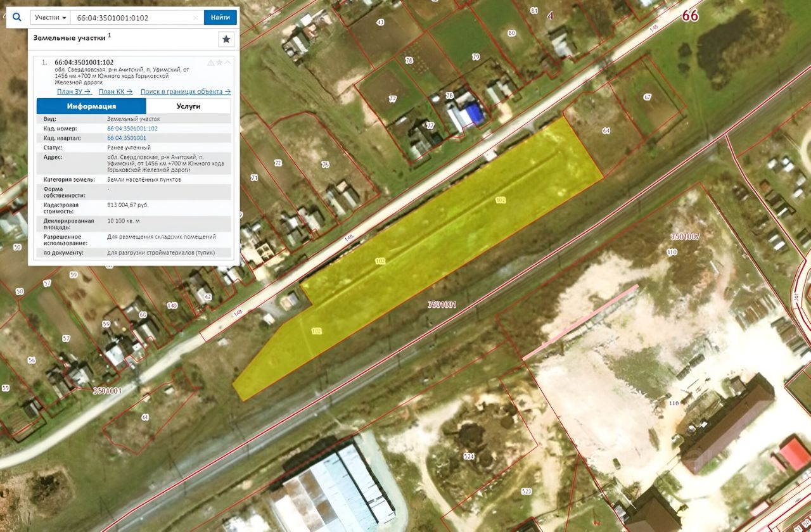811x532 pixels.
Task: Open cadastral number 66:04:3501001:102 link
Action: point(132,129)
